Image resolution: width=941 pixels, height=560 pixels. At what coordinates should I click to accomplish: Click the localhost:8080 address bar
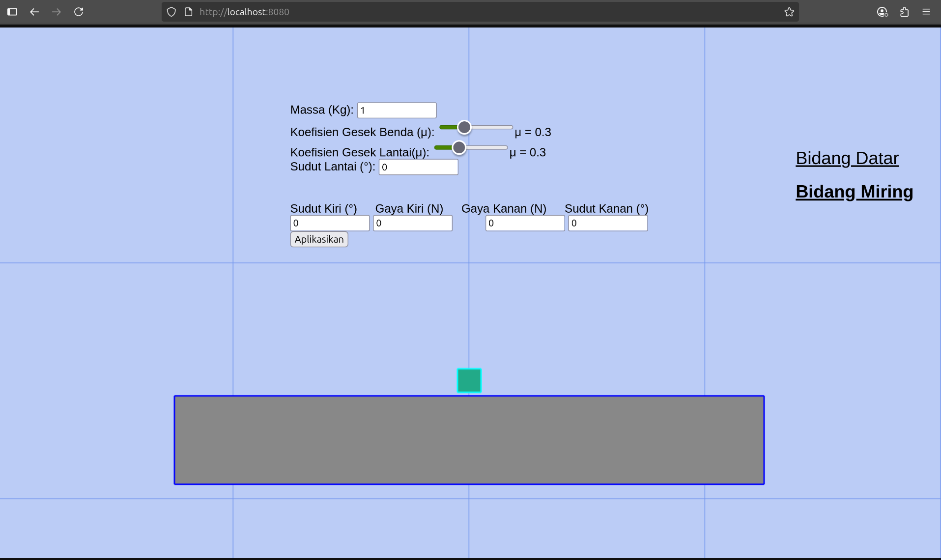pyautogui.click(x=442, y=12)
